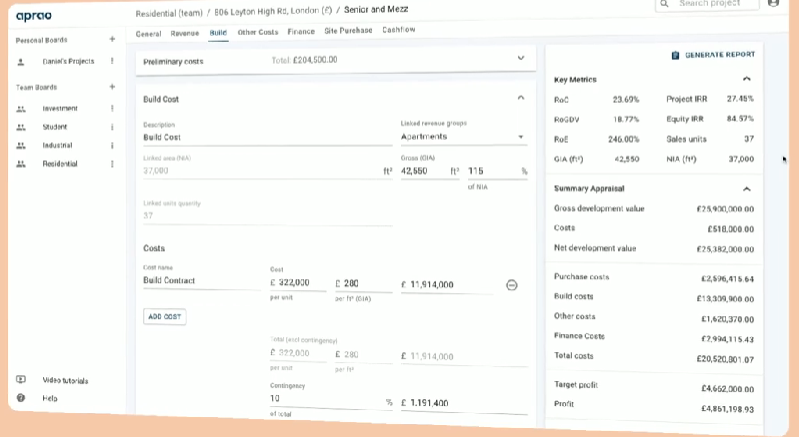
Task: Click the Generate Report button
Action: click(713, 55)
